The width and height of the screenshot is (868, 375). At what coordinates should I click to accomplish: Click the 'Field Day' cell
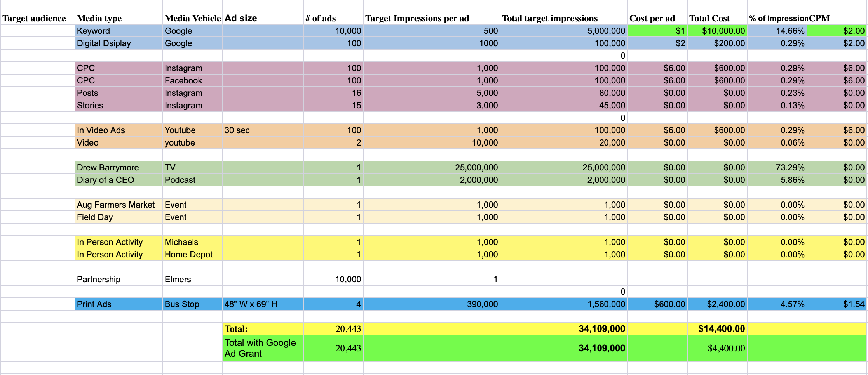119,217
